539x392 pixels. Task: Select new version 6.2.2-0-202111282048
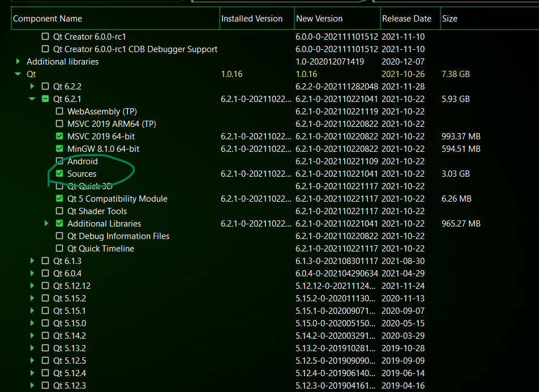click(336, 86)
